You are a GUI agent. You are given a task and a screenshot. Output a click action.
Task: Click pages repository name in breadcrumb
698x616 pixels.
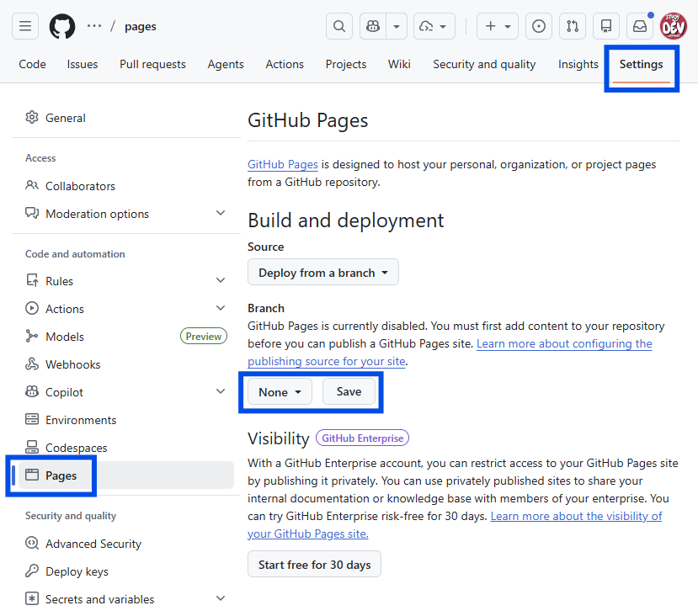141,26
